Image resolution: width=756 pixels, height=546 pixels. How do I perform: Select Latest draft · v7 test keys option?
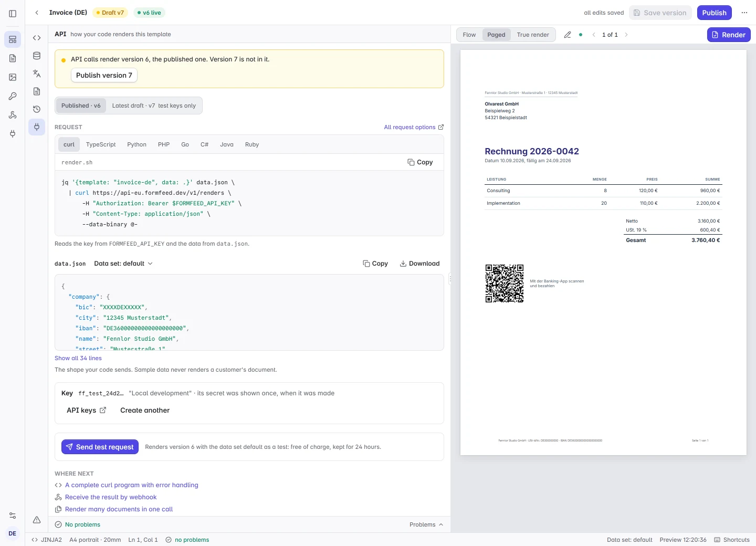pos(154,106)
